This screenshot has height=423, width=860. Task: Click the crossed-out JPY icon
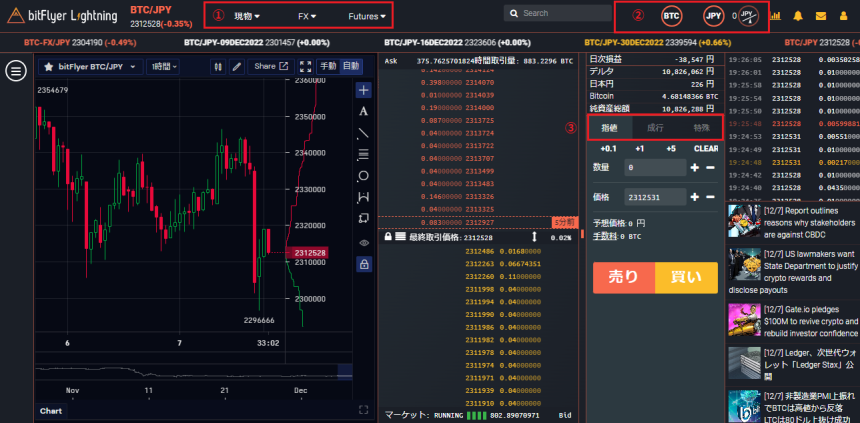click(748, 16)
